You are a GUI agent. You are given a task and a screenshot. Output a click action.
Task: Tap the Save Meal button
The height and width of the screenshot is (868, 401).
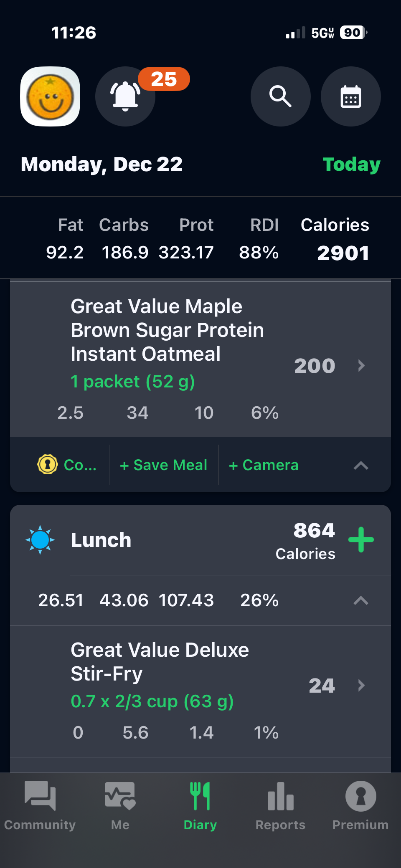163,465
